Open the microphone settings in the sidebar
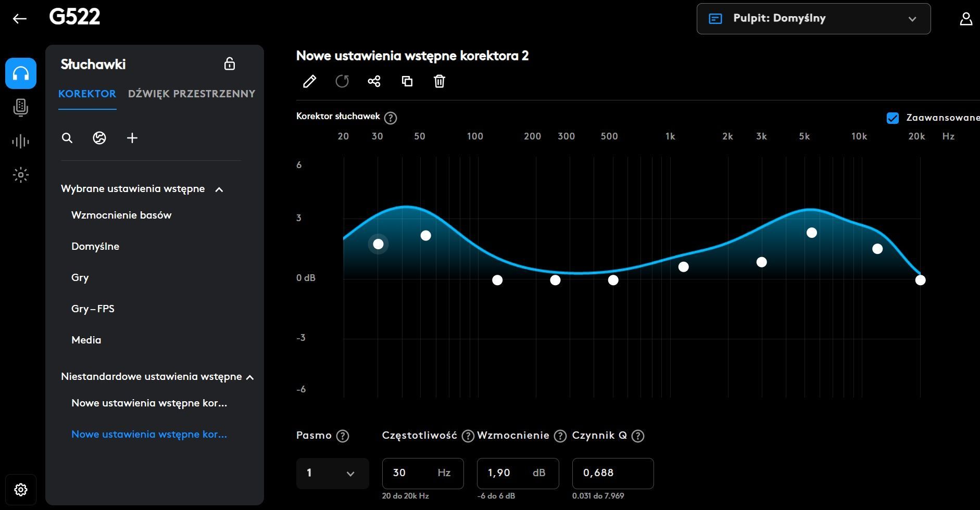Screen dimensions: 980x510 click(x=20, y=108)
